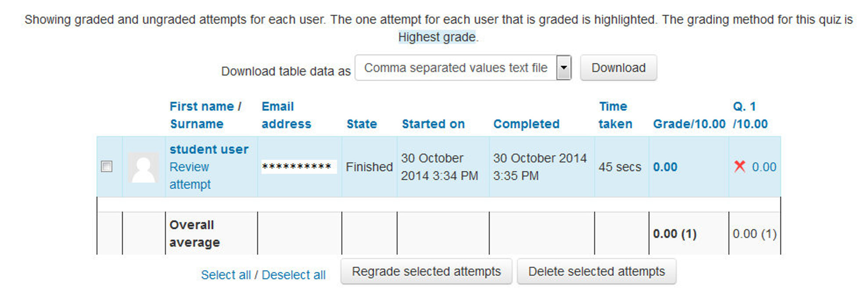Click Select all link
Image resolution: width=868 pixels, height=302 pixels.
tap(226, 275)
